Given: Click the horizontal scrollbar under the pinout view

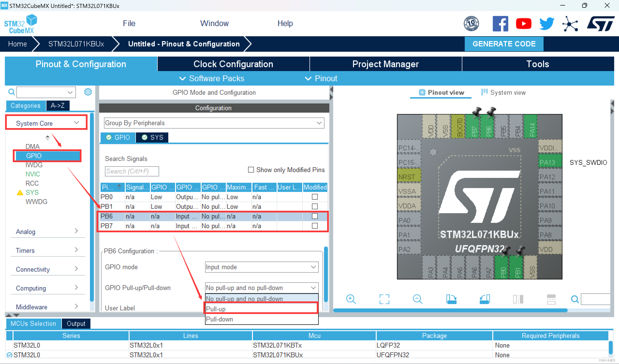Looking at the screenshot, I should [x=450, y=310].
